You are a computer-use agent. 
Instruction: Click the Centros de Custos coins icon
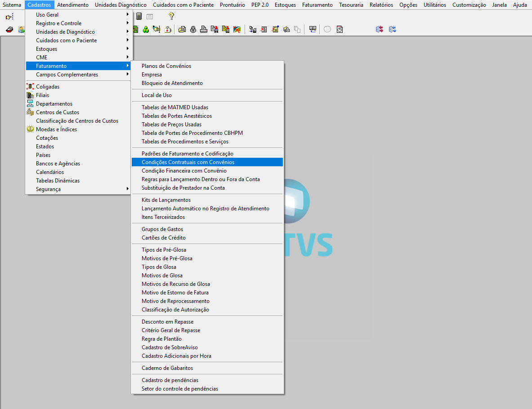tap(30, 112)
